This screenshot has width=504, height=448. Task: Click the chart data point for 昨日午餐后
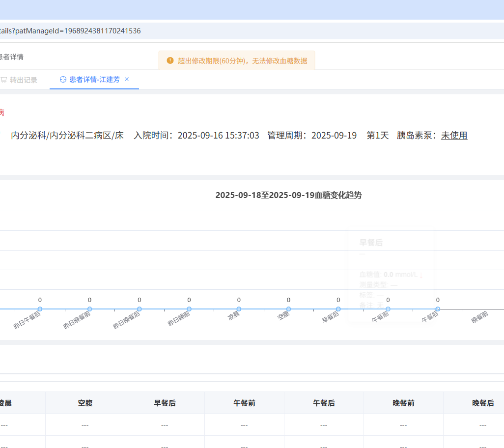click(x=40, y=309)
